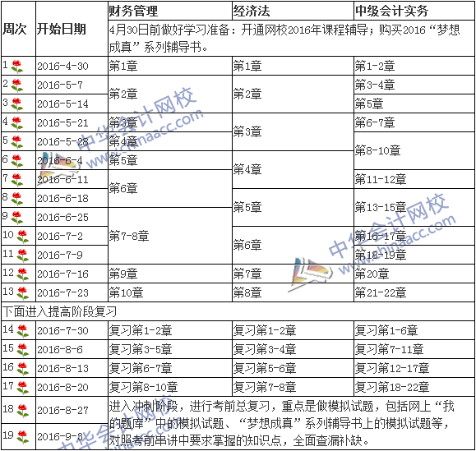476x451 pixels.
Task: Click the flower icon in week 6 row
Action: point(16,161)
